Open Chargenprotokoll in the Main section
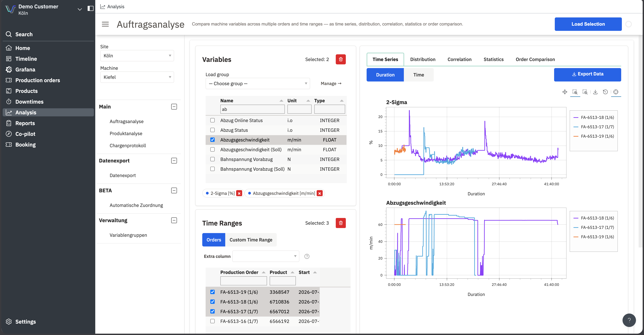 pos(127,146)
